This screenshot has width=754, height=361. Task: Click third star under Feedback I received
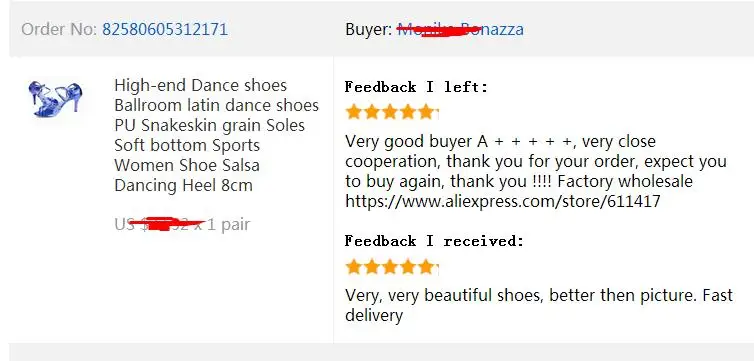pyautogui.click(x=390, y=267)
